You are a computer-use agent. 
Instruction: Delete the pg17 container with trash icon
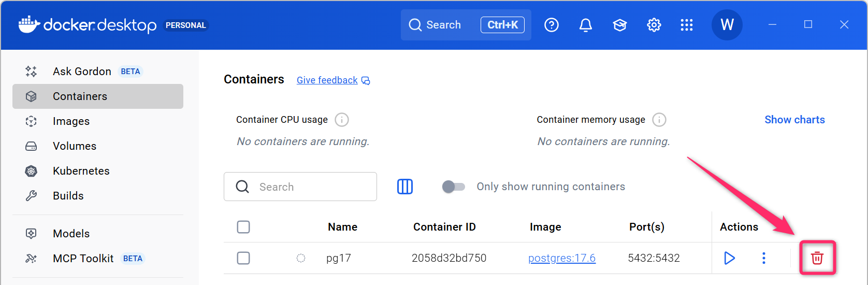817,258
